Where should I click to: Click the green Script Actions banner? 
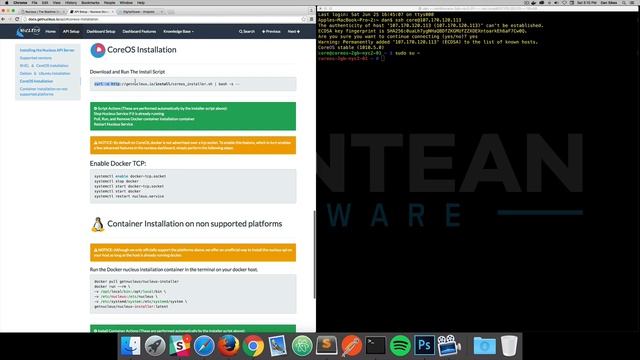tap(193, 116)
